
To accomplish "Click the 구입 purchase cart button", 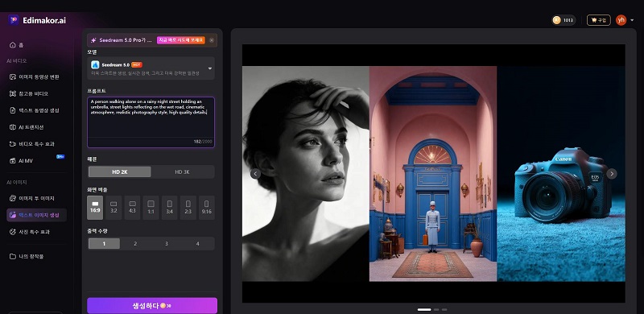I will click(598, 20).
